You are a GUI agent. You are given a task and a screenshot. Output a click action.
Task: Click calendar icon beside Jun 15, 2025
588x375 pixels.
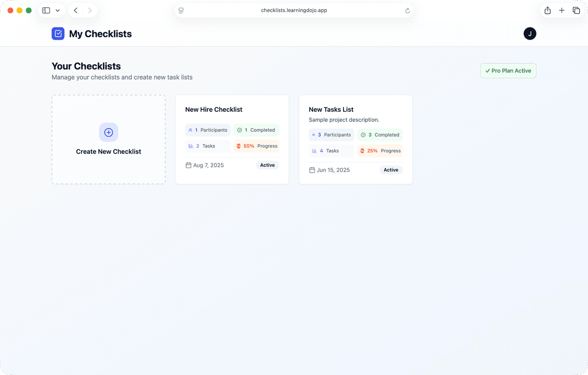[x=312, y=170]
